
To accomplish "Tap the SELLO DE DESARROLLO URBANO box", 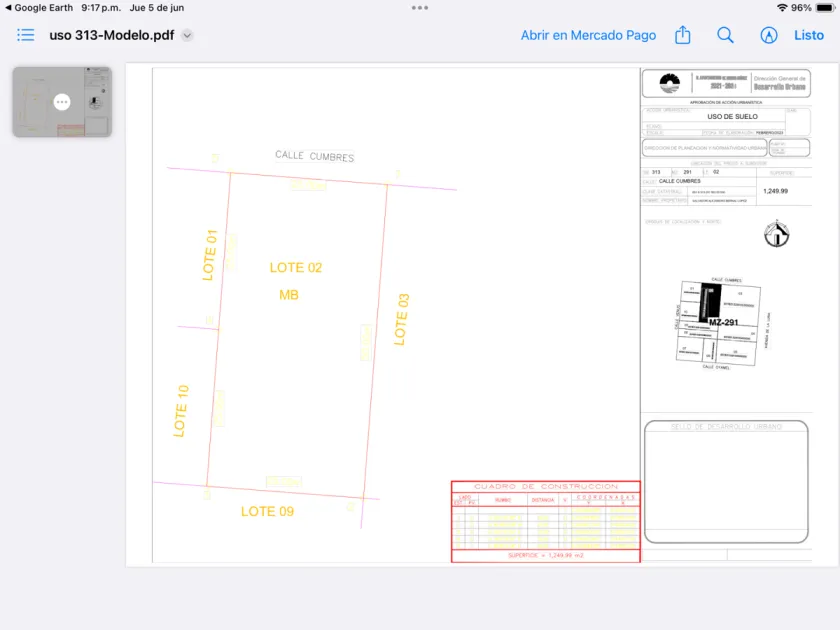I will click(726, 481).
